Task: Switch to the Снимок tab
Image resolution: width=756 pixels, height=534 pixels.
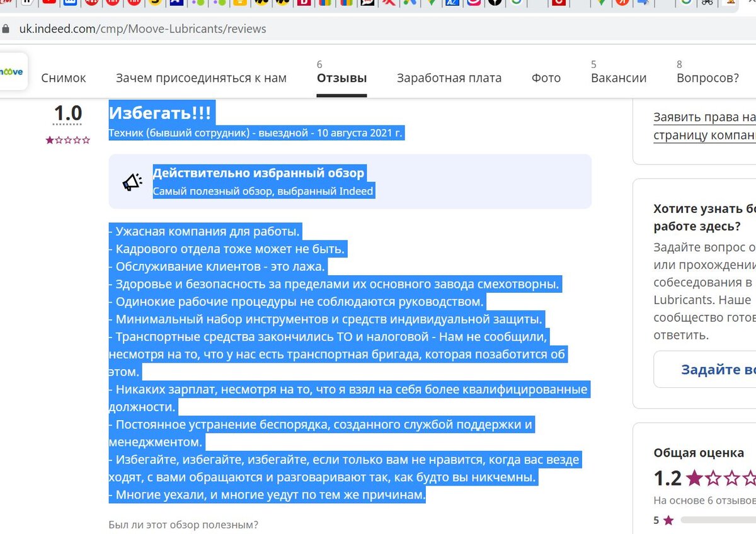Action: click(64, 78)
